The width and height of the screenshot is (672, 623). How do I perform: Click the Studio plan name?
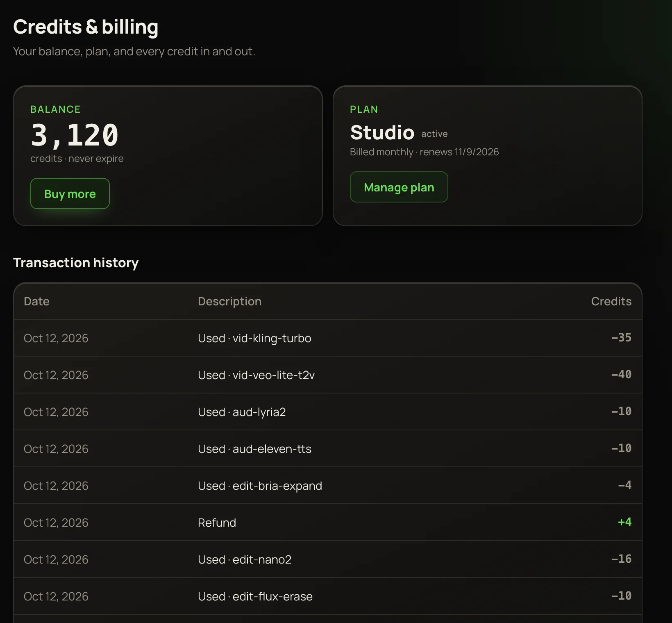click(382, 132)
